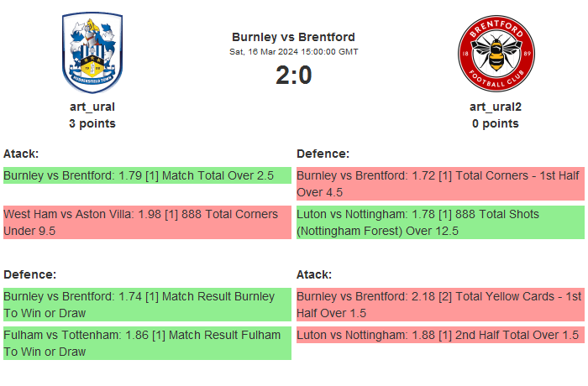The width and height of the screenshot is (588, 386).
Task: Click the art_ural2 0 points label
Action: 496,123
